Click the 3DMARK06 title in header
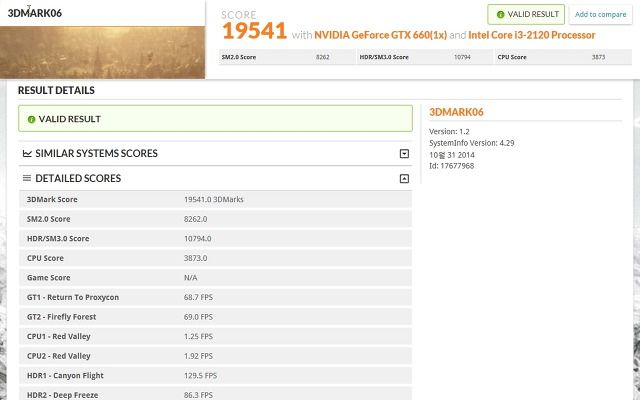Viewport: 640px width, 400px height. 35,13
